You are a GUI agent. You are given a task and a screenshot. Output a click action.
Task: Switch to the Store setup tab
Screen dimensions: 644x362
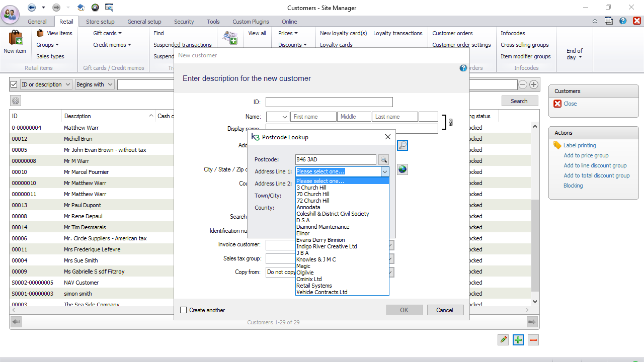[100, 22]
